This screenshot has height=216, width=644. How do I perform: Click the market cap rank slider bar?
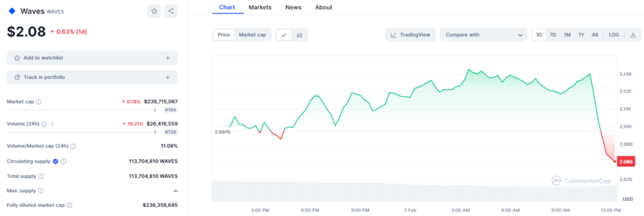coord(83,110)
